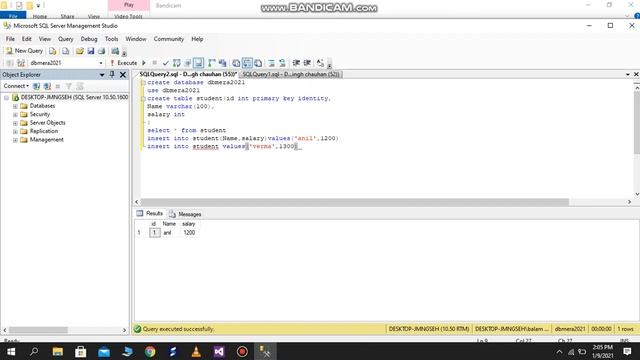640x360 pixels.
Task: Click the Include Actual Execution Plan icon
Action: point(211,63)
